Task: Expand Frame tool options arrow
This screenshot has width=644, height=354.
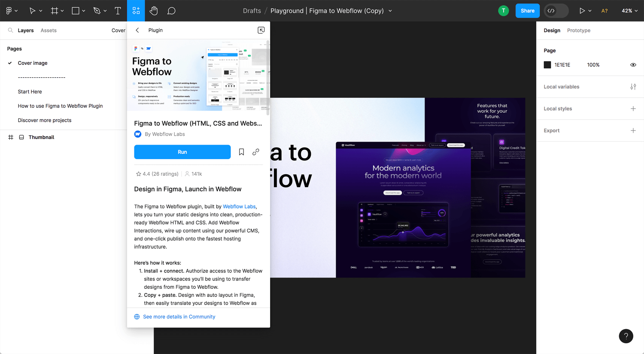Action: pyautogui.click(x=62, y=11)
